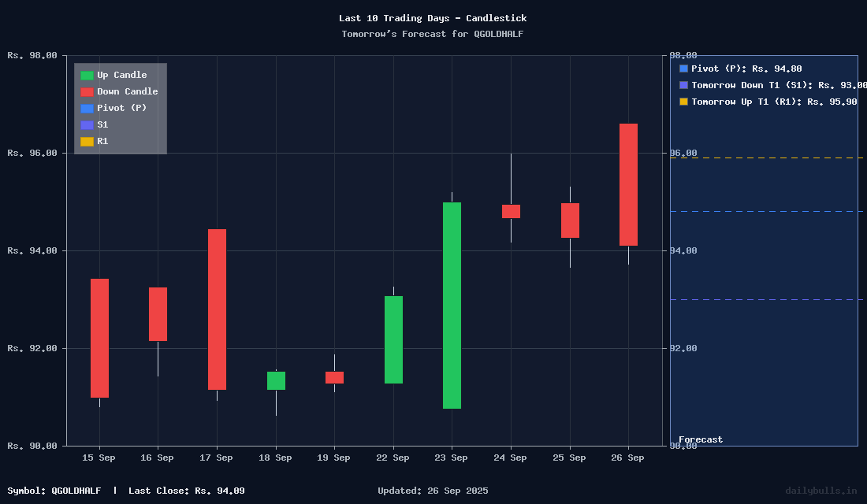Viewport: 867px width, 504px height.
Task: Click the blue Pivot (P) legend swatch
Action: (x=87, y=109)
